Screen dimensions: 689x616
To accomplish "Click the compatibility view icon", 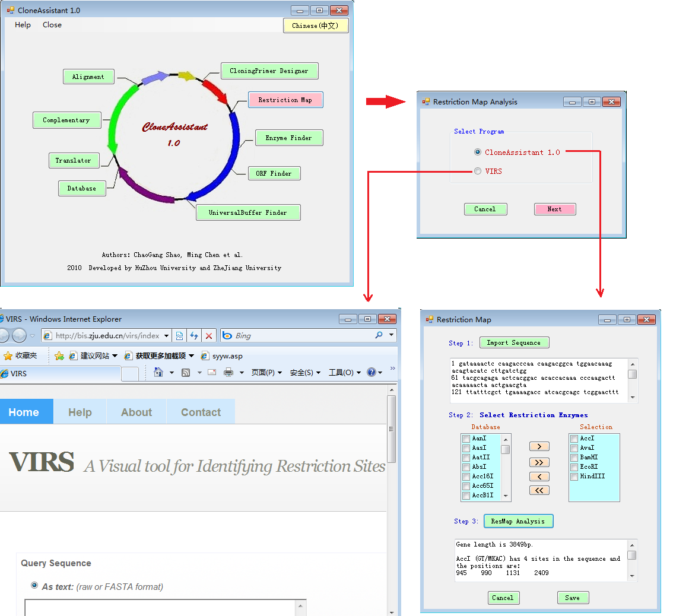I will click(x=179, y=336).
